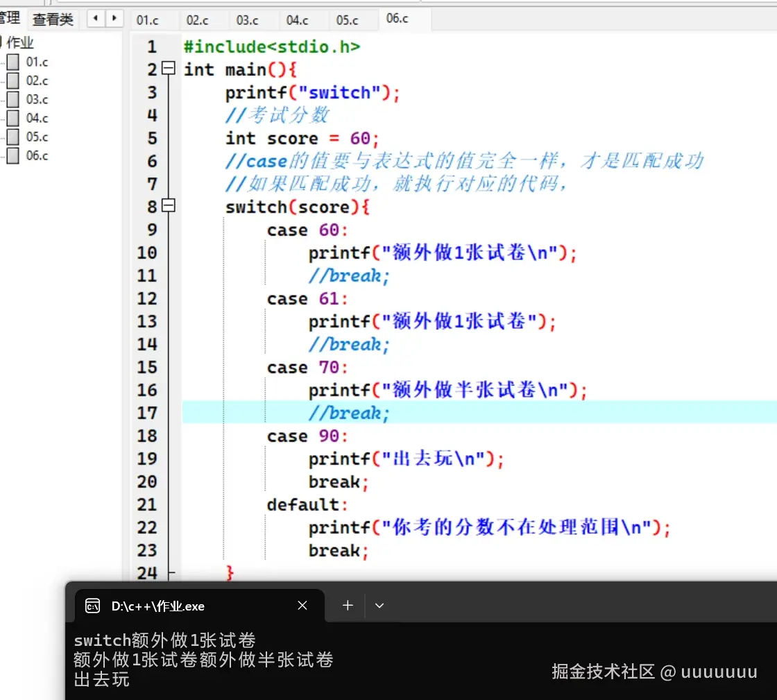Click the file icon beside 03.c
The image size is (777, 700).
tap(13, 100)
